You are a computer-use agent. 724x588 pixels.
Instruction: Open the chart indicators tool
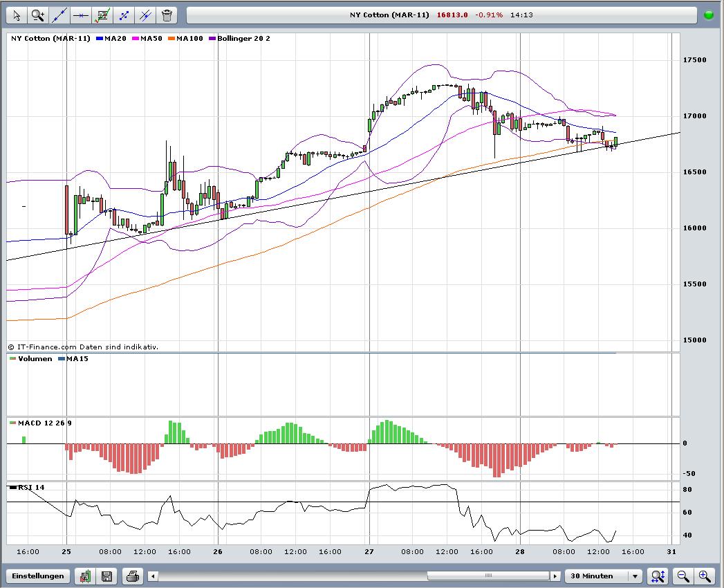102,15
